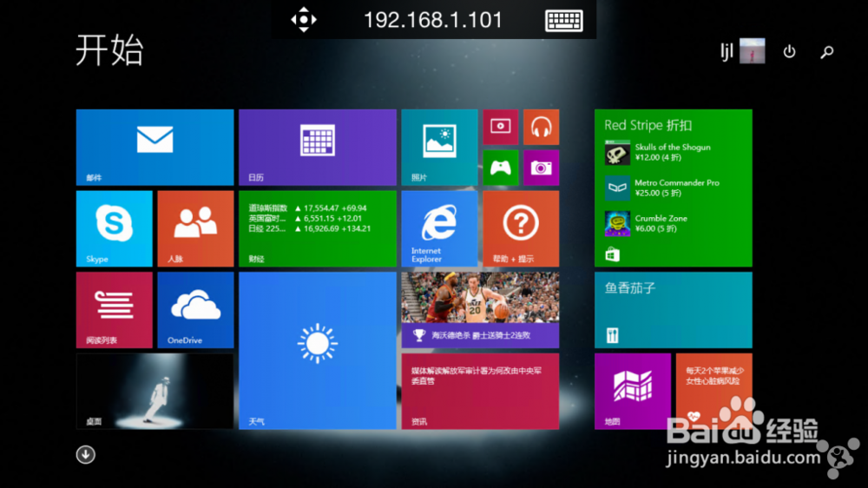Viewport: 868px width, 488px height.
Task: Open the Store Red Stripe deals tile
Action: coord(674,188)
